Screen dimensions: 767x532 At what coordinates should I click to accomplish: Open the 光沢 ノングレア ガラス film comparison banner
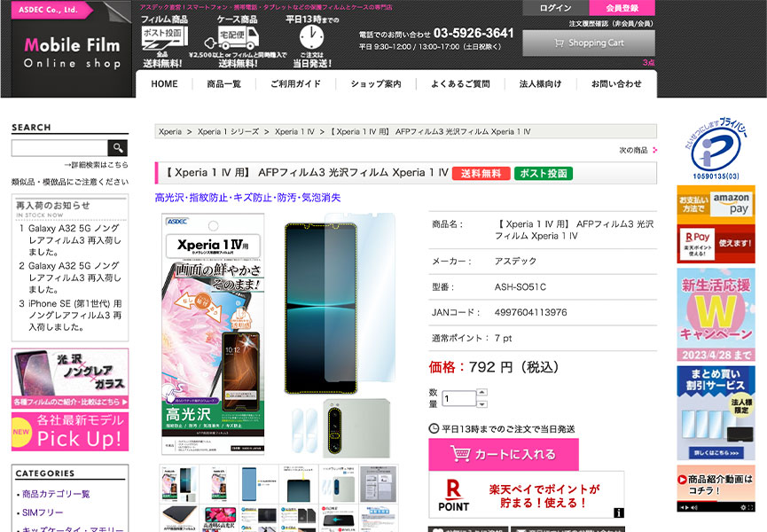point(70,379)
